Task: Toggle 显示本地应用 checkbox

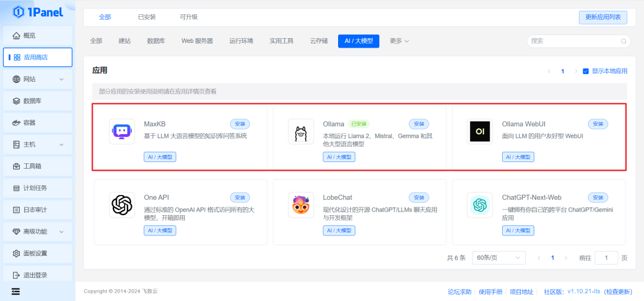Action: [586, 71]
